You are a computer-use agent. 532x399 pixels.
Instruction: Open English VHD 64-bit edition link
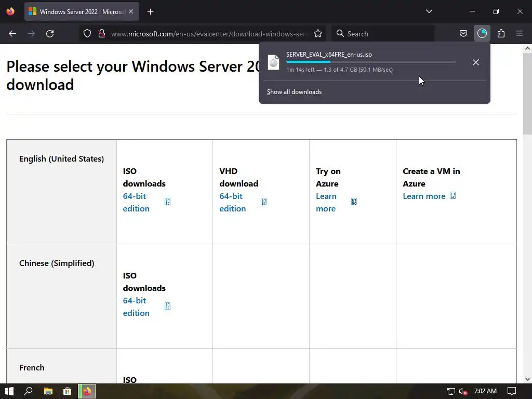click(232, 202)
